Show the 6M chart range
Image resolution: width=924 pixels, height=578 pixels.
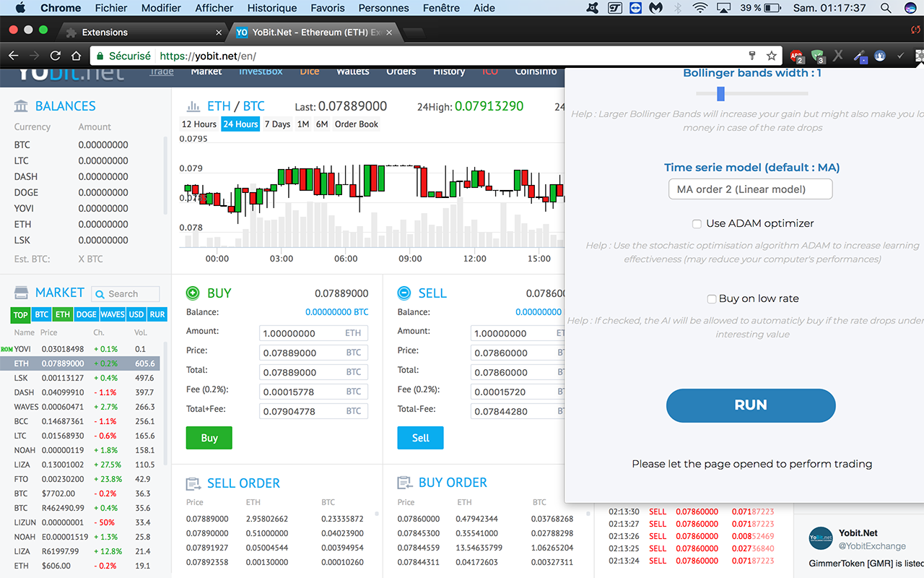(322, 124)
